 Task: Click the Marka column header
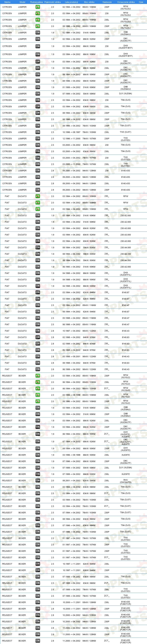(8, 2)
